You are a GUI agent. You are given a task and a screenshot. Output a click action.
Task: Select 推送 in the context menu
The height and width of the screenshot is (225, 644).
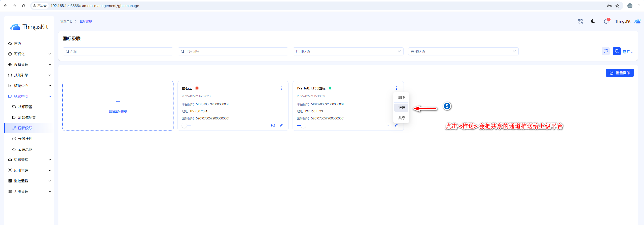[x=402, y=108]
